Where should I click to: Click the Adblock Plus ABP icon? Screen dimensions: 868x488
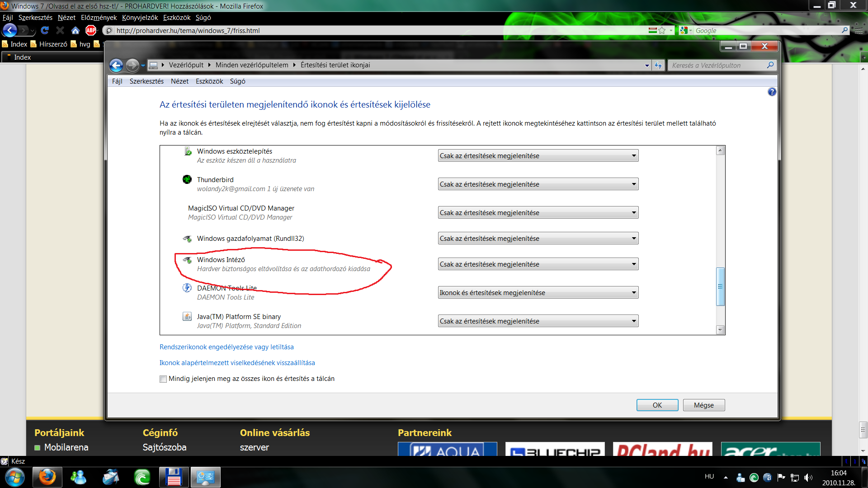[x=91, y=30]
